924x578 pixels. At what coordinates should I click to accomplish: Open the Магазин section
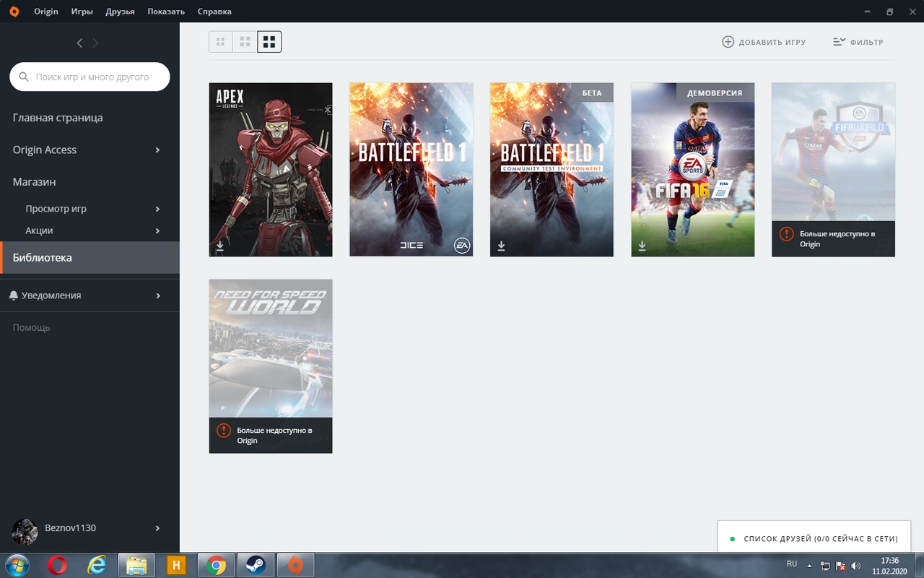[x=34, y=182]
